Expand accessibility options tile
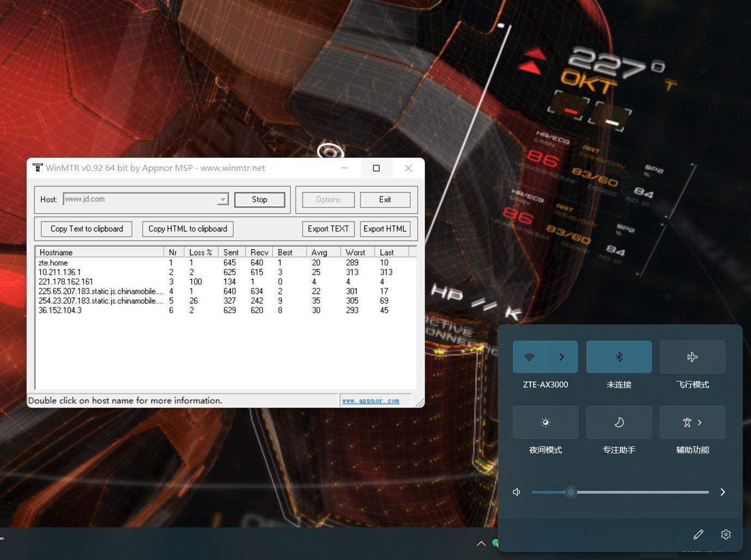751x560 pixels. pos(692,422)
